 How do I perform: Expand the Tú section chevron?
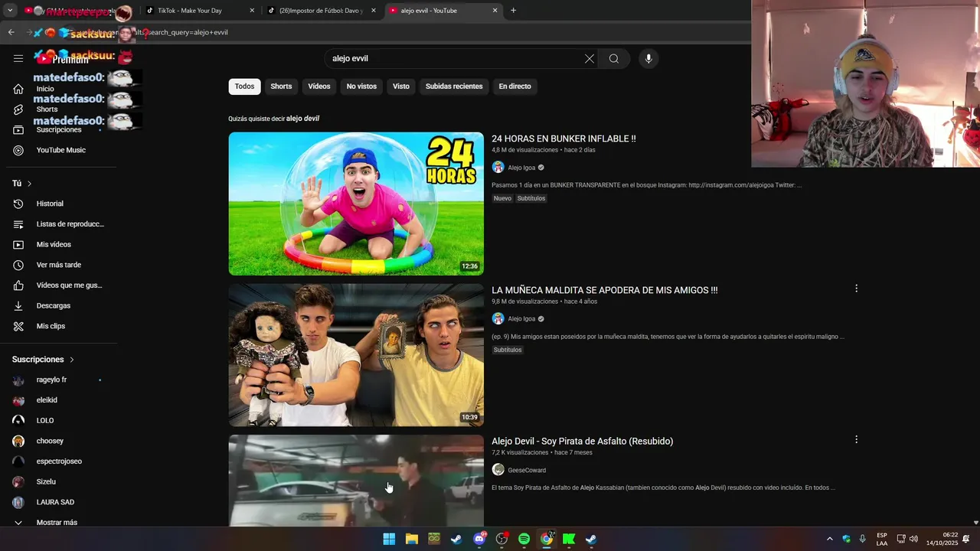pos(29,184)
